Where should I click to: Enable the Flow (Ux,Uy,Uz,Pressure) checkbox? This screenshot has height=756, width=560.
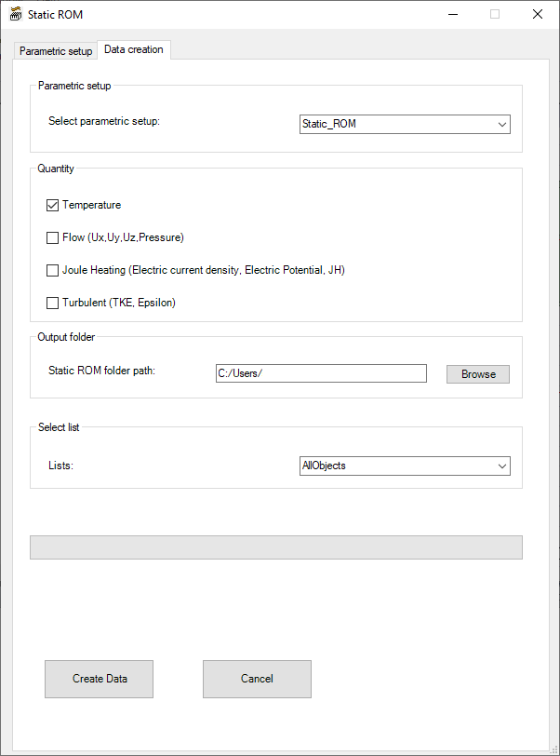pyautogui.click(x=53, y=238)
